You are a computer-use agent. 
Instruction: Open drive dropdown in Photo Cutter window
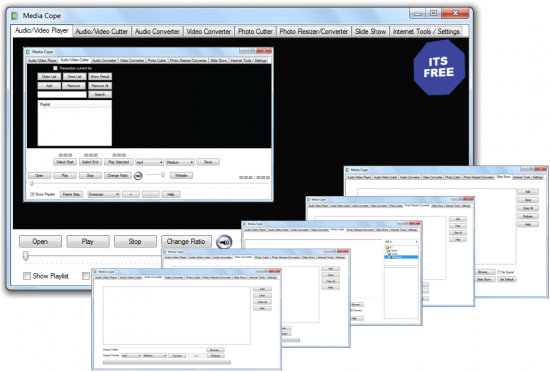click(401, 242)
